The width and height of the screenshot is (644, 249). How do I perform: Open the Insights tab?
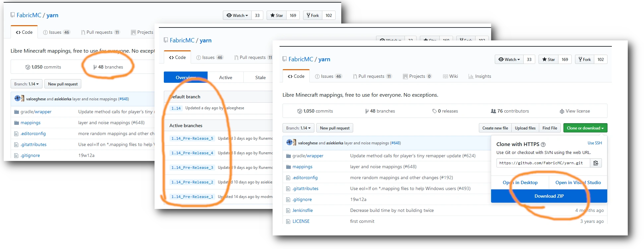pos(480,76)
